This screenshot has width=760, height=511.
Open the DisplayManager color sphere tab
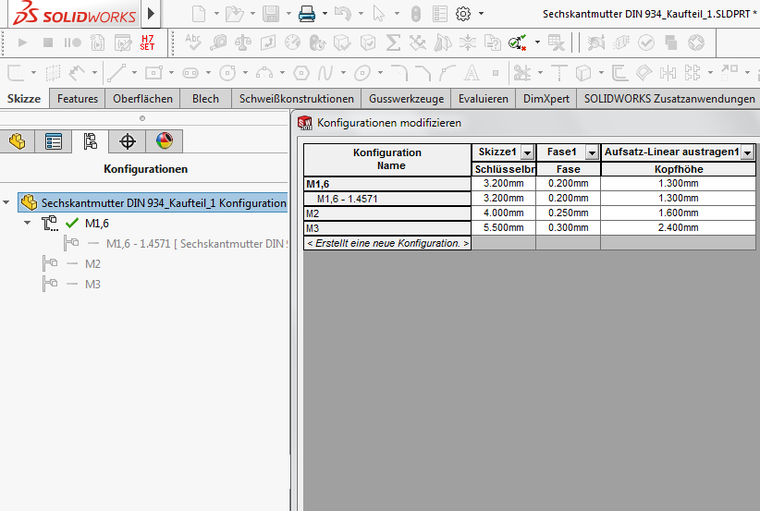coord(164,142)
